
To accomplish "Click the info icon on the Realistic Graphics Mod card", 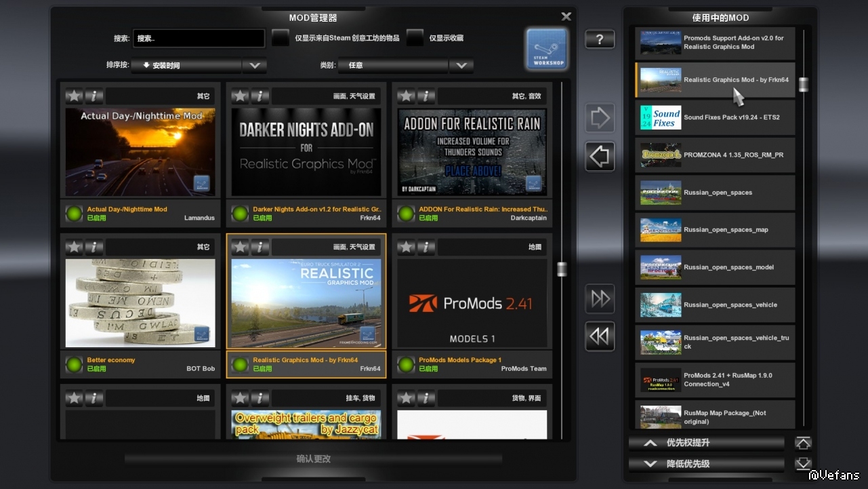I will (x=260, y=247).
